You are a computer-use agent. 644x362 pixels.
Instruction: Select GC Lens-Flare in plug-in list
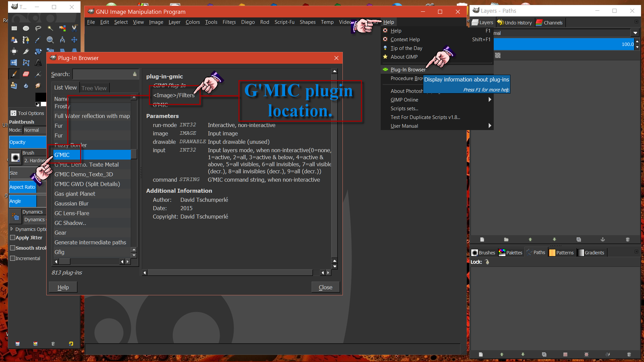click(92, 213)
